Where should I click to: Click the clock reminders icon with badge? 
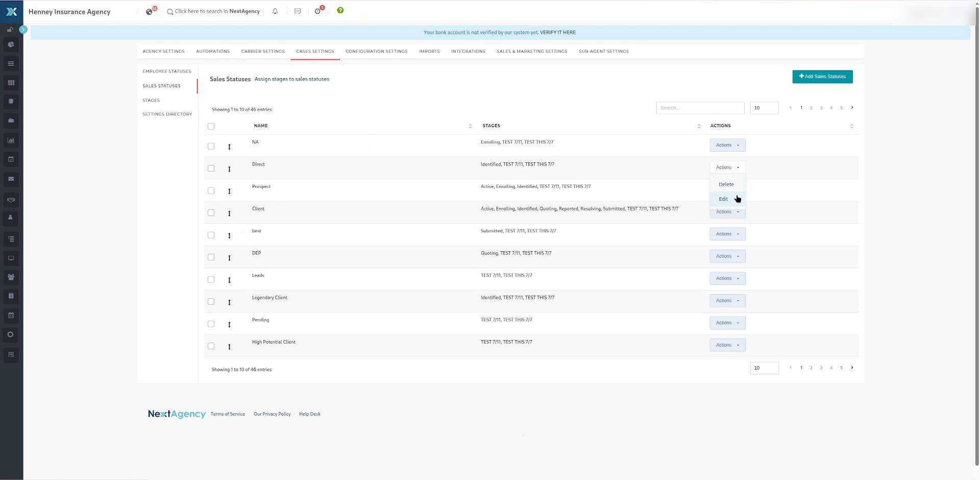tap(318, 11)
